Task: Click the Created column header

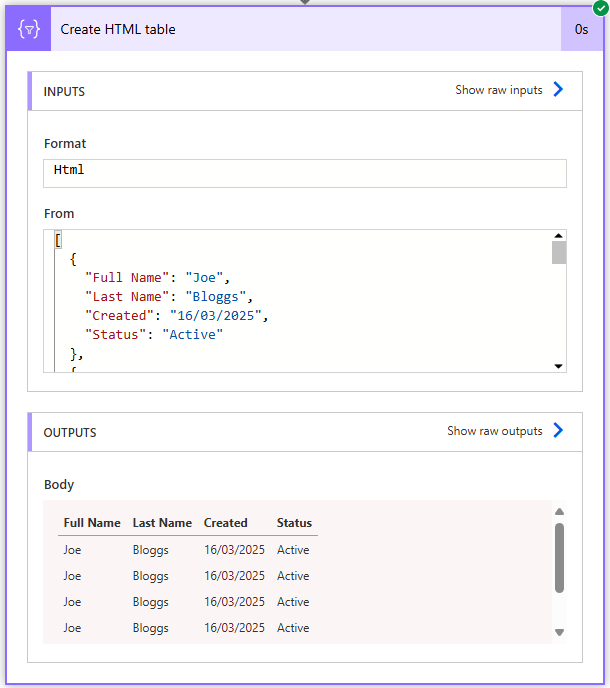Action: (x=225, y=523)
